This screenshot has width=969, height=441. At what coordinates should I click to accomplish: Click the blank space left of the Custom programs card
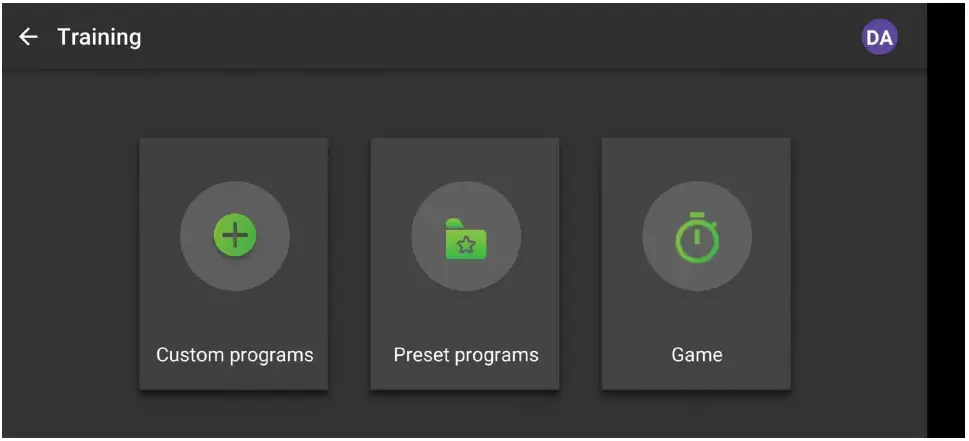tap(70, 264)
